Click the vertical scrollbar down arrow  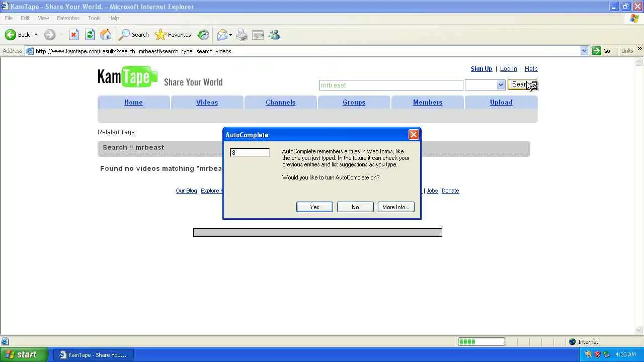point(639,330)
